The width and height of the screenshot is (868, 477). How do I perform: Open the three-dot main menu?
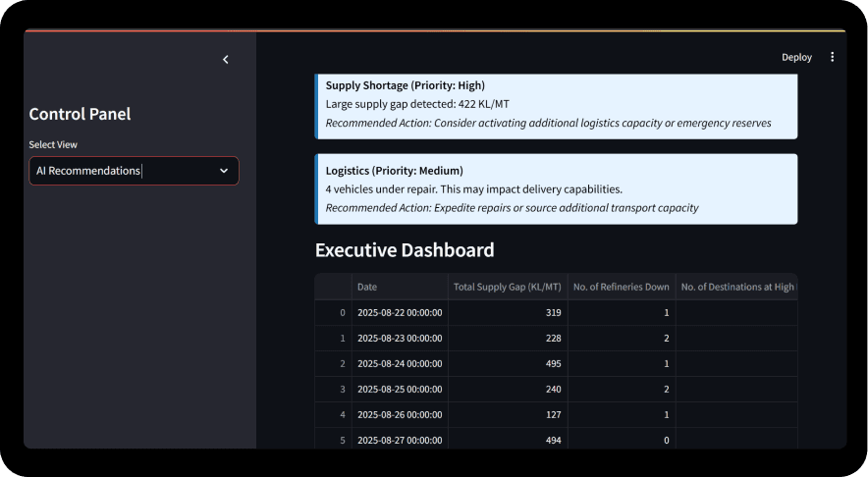tap(832, 57)
